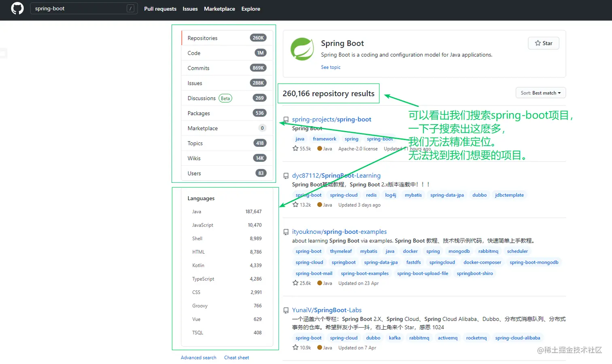The image size is (612, 364).
Task: Open the Advanced search link
Action: click(198, 358)
